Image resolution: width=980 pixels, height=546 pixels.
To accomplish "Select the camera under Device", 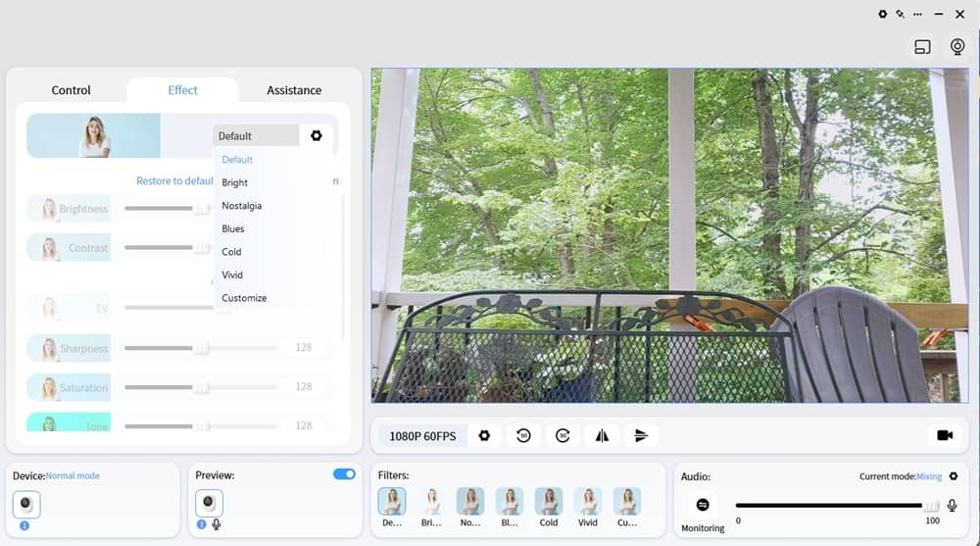I will pyautogui.click(x=26, y=504).
